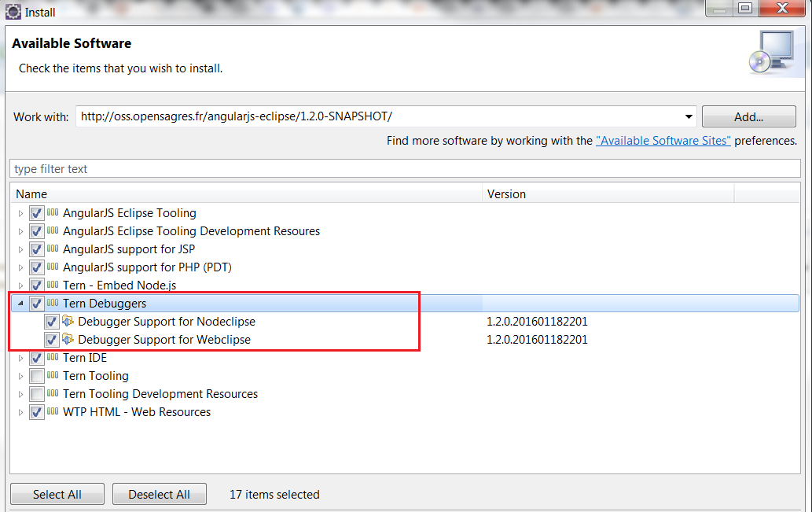This screenshot has height=512, width=812.
Task: Uncheck Debugger Support for Webclipse
Action: click(x=51, y=340)
